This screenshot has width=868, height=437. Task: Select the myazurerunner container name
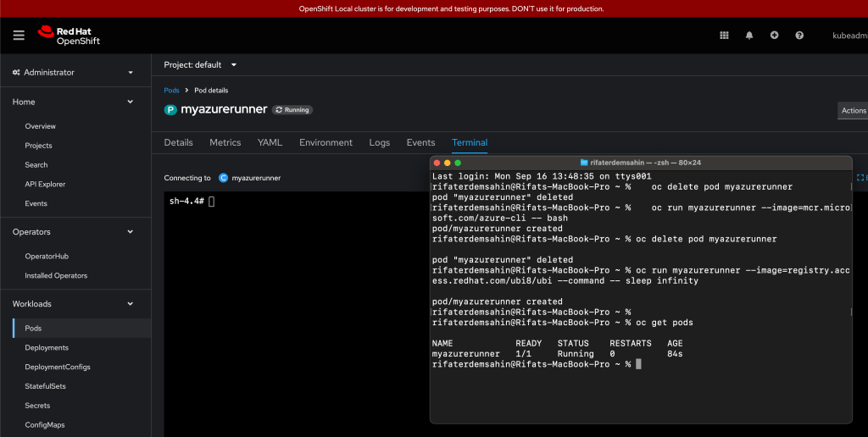coord(256,178)
